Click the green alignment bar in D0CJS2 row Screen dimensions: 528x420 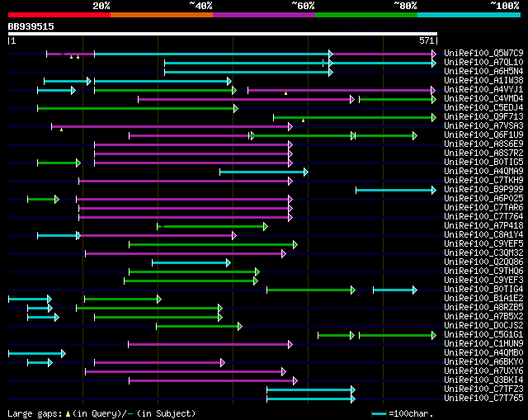[199, 326]
